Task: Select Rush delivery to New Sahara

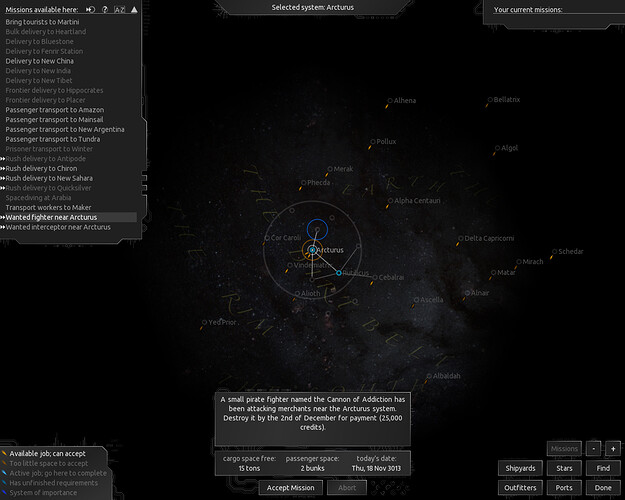Action: 49,178
